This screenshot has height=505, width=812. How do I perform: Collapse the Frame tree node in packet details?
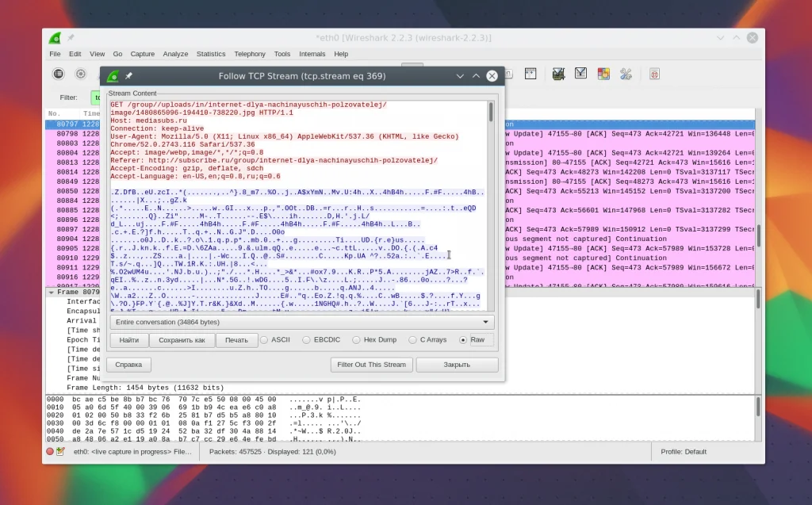click(52, 292)
